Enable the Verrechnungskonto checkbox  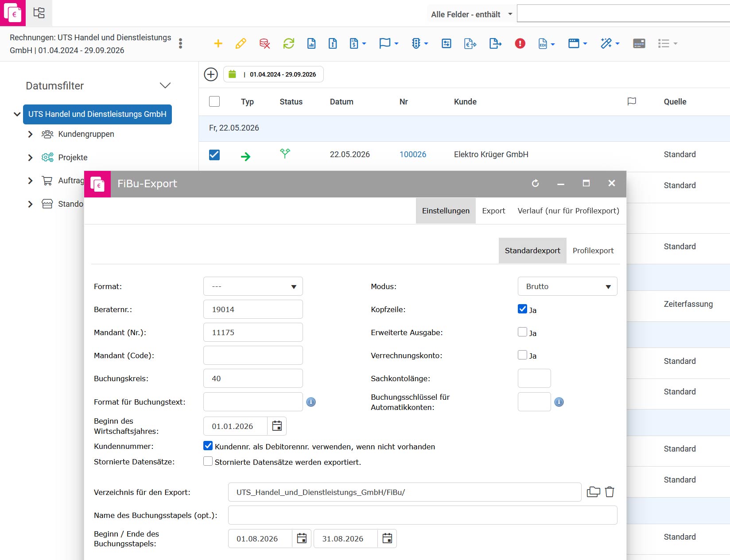click(522, 355)
